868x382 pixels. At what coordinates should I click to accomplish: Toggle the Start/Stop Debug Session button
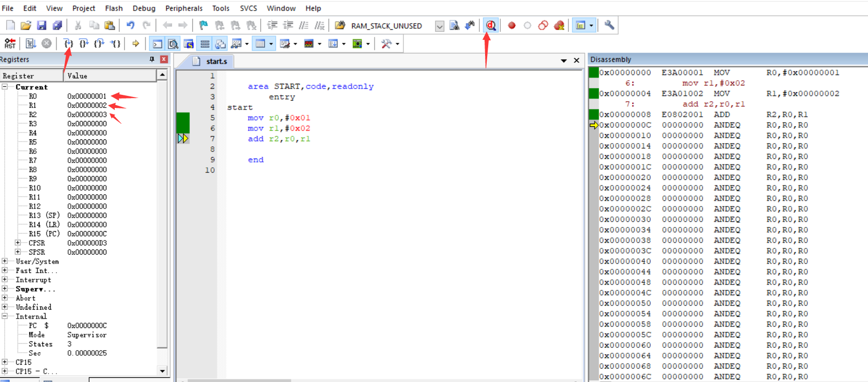pos(491,25)
